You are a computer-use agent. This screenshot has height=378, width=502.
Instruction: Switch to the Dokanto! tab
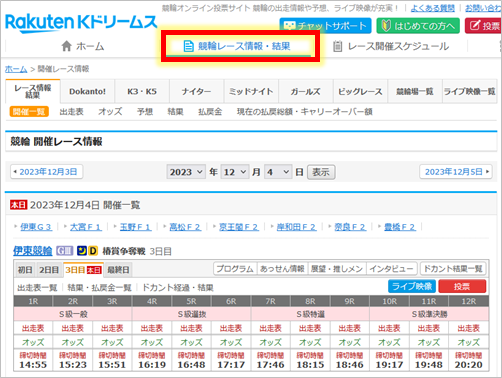(x=87, y=91)
